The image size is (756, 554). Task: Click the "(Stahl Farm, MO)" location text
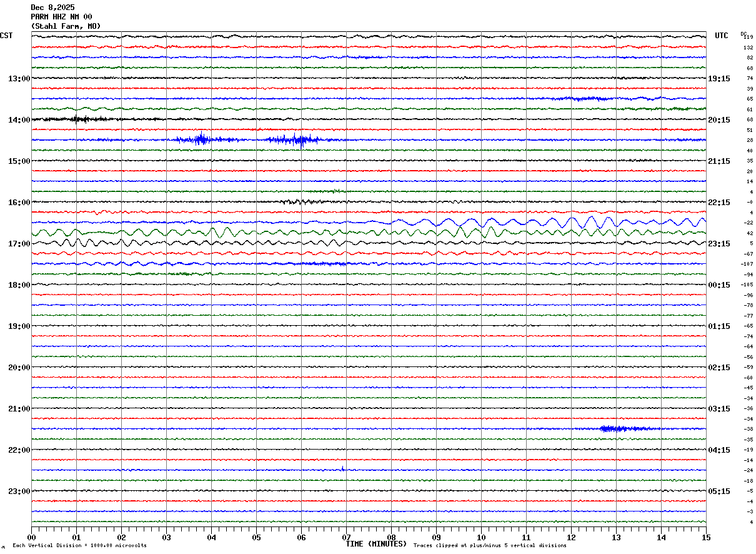point(66,26)
